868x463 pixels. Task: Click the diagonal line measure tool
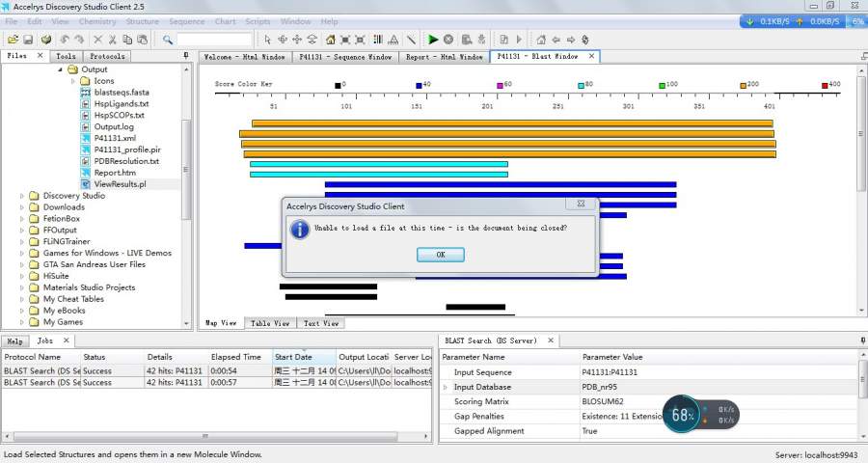click(x=411, y=40)
